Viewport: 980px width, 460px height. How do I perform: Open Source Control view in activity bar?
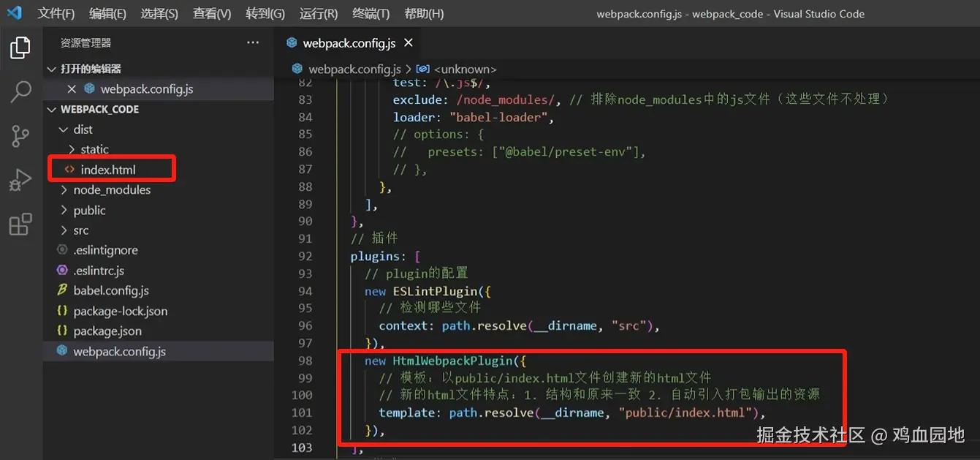(x=20, y=136)
